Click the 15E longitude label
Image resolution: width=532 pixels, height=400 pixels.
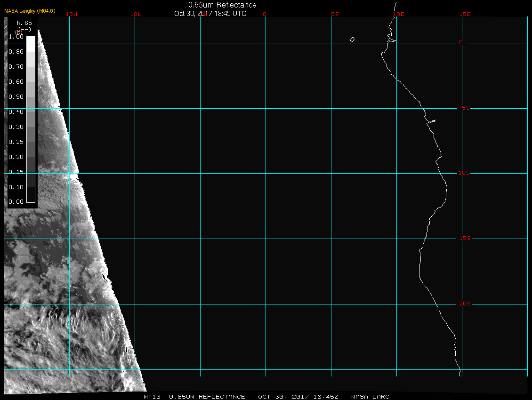point(465,14)
